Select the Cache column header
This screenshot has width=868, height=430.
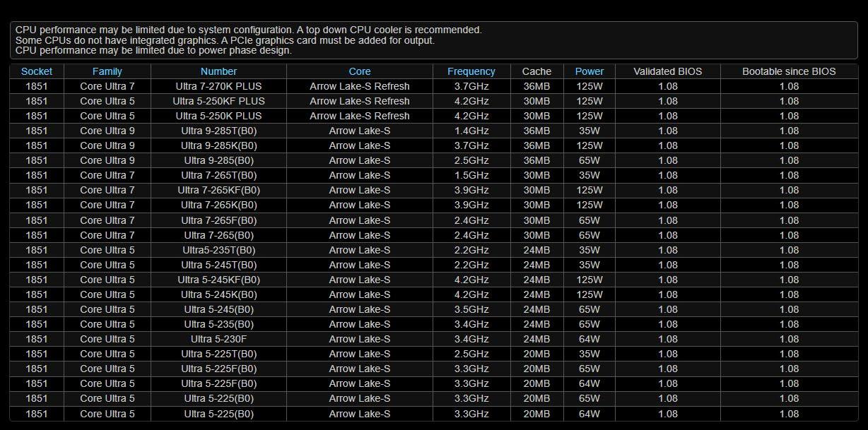(536, 71)
